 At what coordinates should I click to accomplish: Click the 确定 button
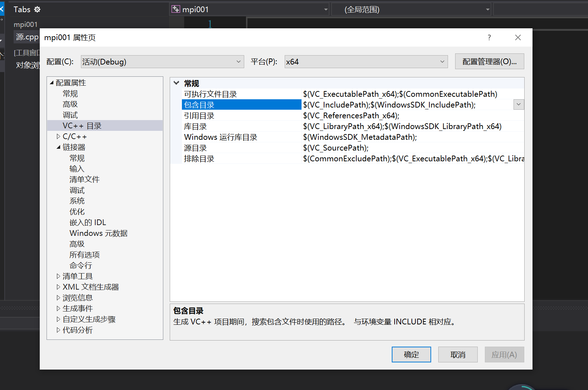[411, 354]
